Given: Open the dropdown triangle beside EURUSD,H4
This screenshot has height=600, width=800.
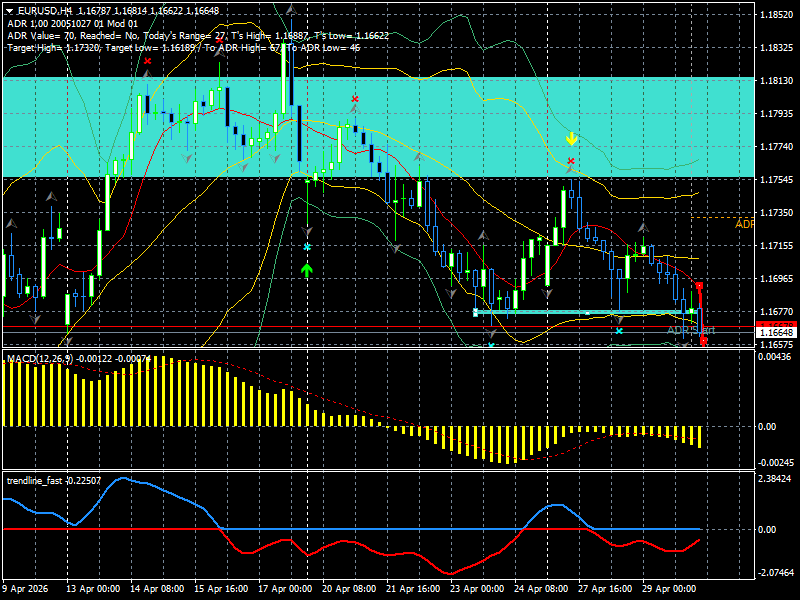Looking at the screenshot, I should click(10, 11).
